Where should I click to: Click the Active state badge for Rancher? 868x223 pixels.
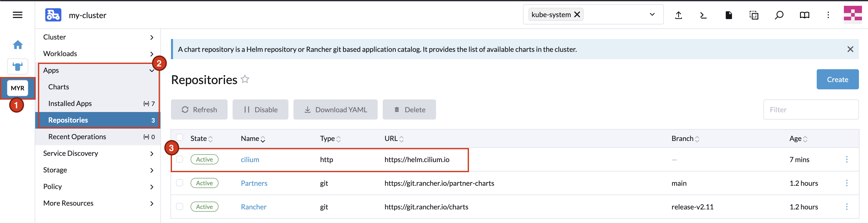coord(204,206)
